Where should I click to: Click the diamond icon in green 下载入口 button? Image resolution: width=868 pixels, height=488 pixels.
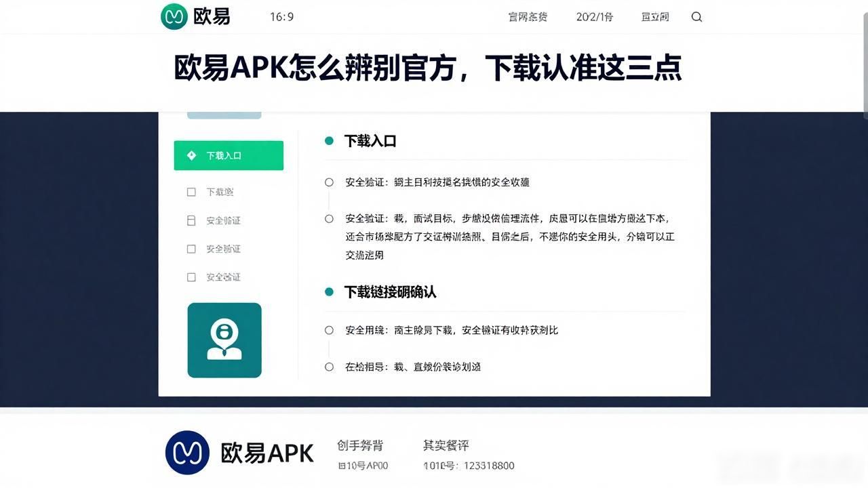(x=191, y=155)
